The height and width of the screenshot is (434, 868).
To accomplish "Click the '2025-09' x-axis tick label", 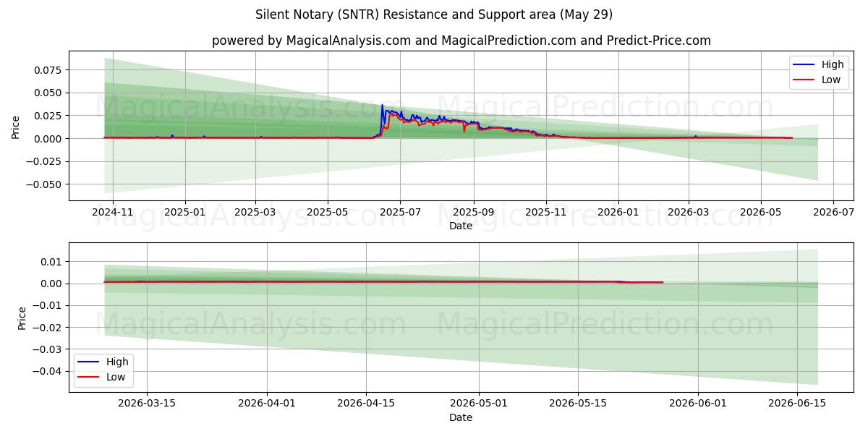I will point(474,212).
